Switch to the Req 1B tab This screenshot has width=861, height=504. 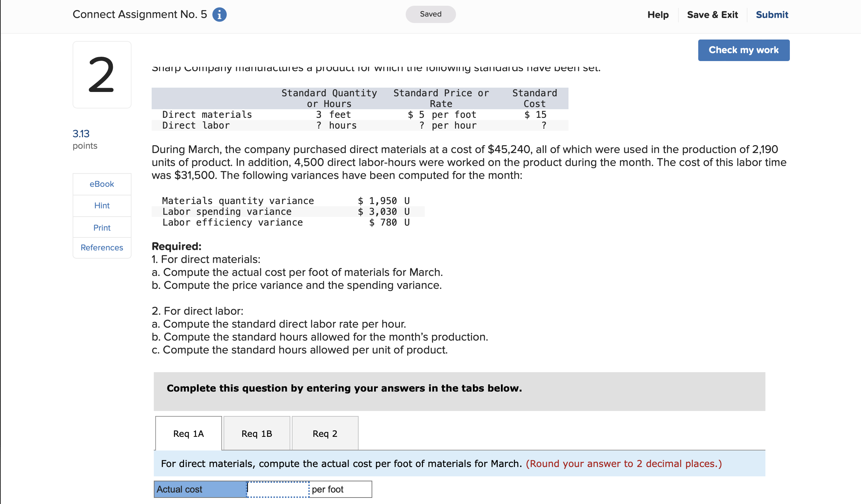pyautogui.click(x=257, y=434)
